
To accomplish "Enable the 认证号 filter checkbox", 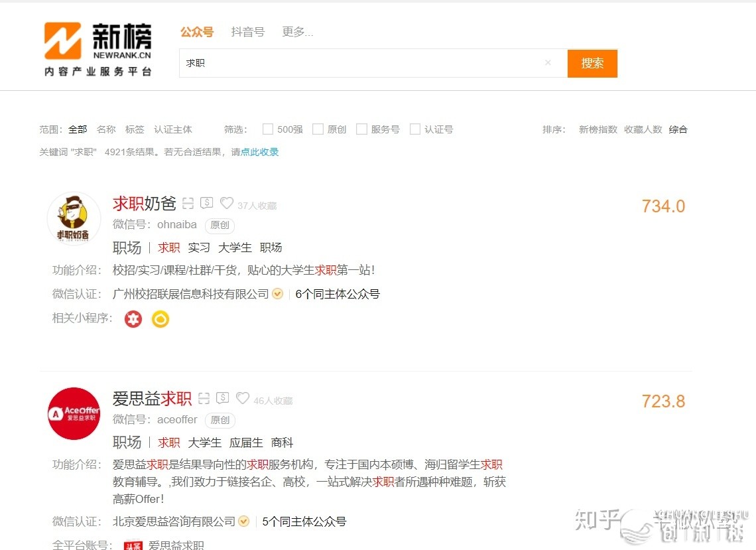I will coord(414,129).
